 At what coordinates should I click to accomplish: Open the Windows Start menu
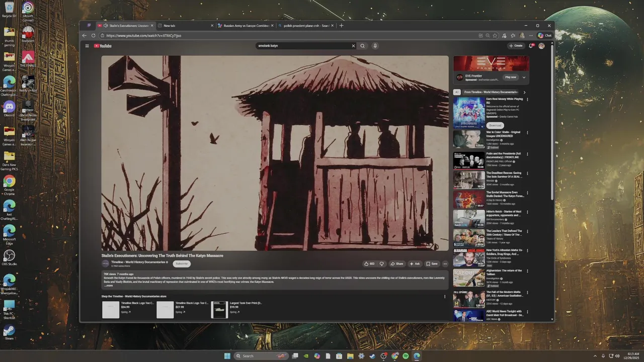(x=227, y=356)
